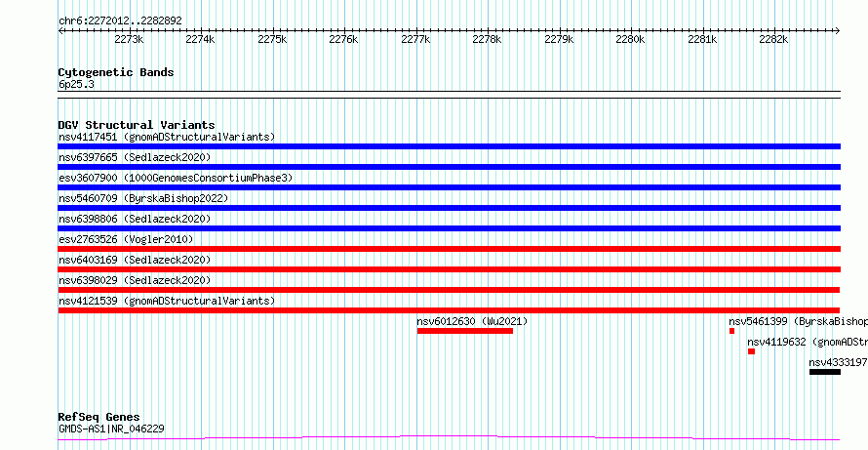868x450 pixels.
Task: Click the black bar under nsv4333197
Action: (x=825, y=372)
